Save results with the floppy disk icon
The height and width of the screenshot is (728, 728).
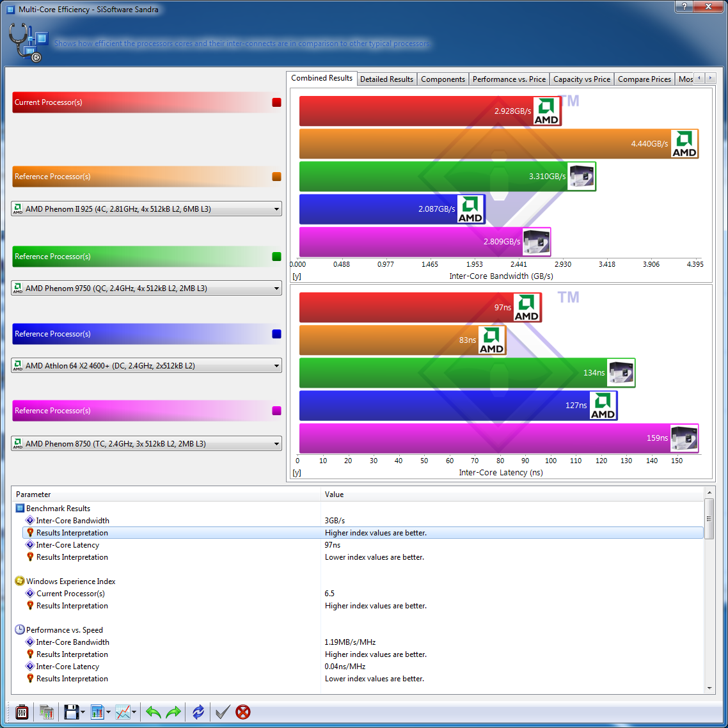[71, 712]
